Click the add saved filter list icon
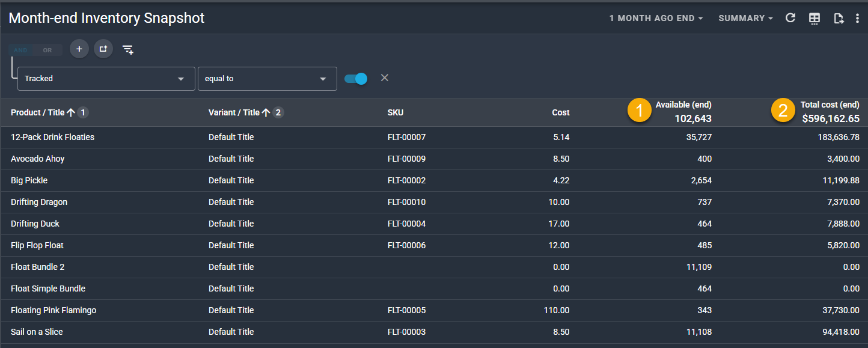The height and width of the screenshot is (348, 868). [x=128, y=49]
